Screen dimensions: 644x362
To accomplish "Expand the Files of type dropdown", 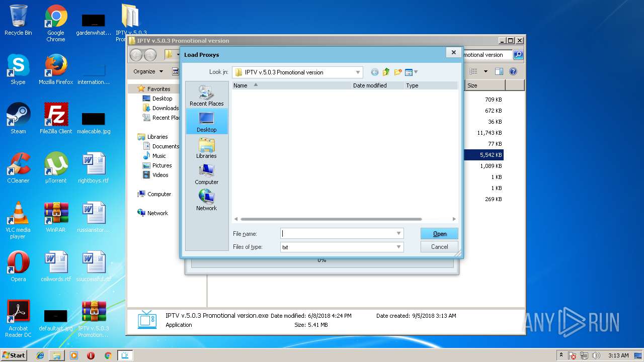I will (x=398, y=247).
